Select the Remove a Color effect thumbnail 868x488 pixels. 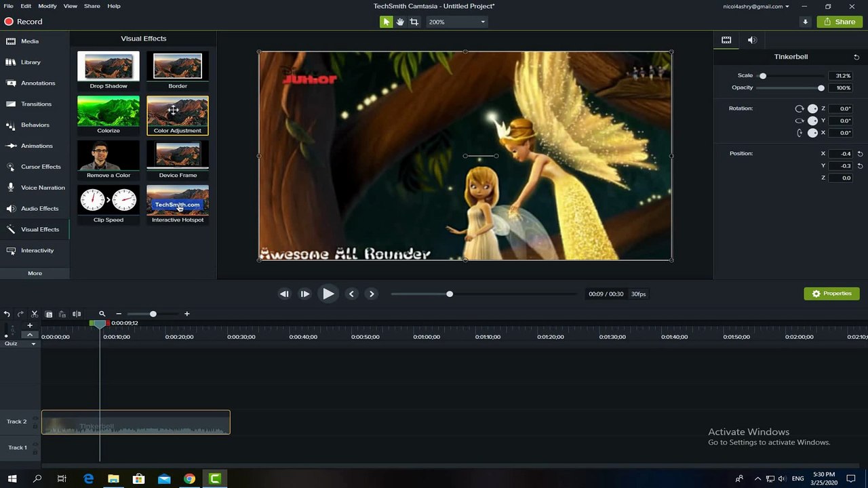(x=108, y=160)
